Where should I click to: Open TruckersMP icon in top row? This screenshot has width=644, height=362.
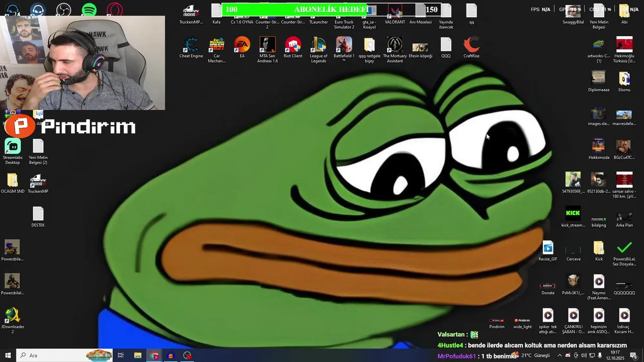coord(191,14)
